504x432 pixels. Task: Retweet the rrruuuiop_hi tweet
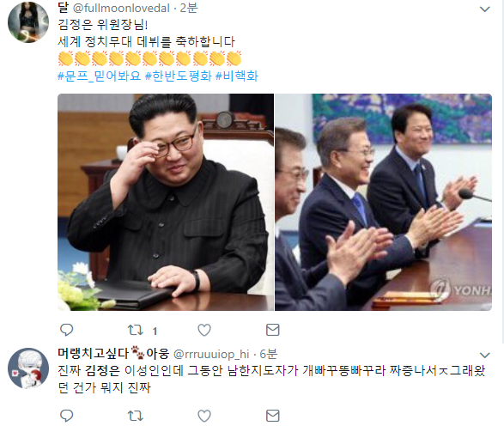point(136,416)
